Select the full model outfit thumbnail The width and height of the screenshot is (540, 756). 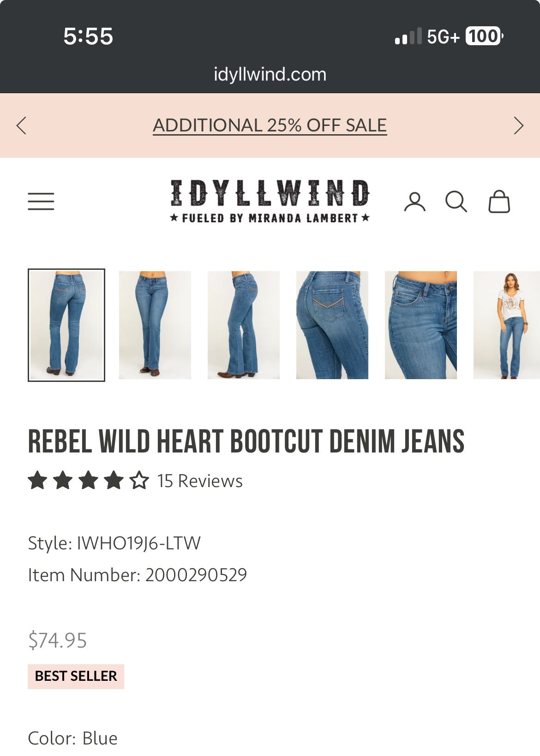coord(507,325)
